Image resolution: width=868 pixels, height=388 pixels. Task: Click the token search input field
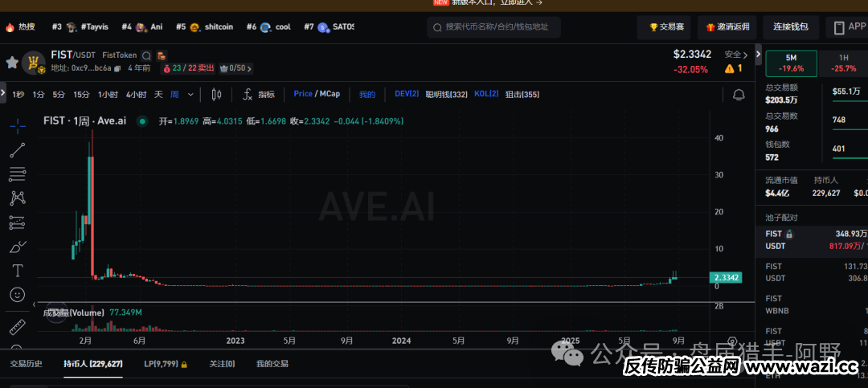tap(493, 27)
